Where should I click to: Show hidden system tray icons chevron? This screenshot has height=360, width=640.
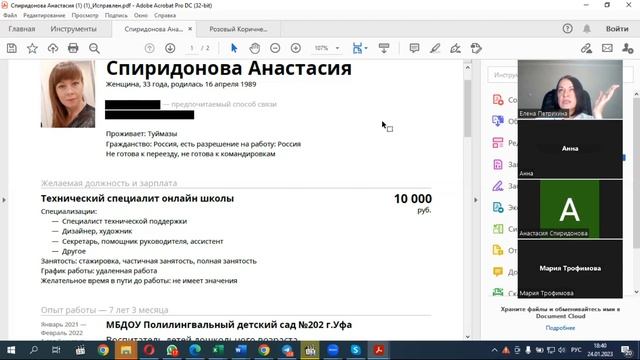[x=494, y=350]
